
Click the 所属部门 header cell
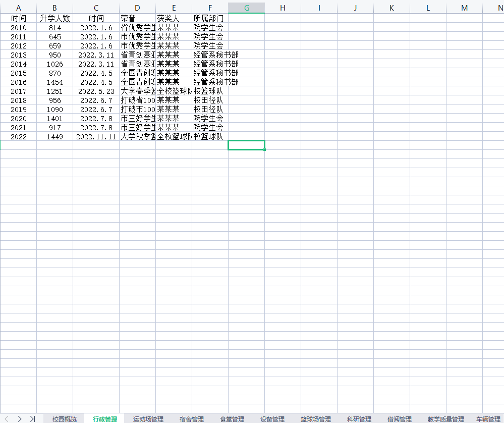point(210,18)
